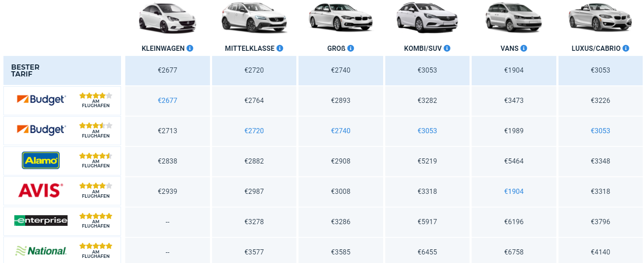644x263 pixels.
Task: Select the AVIS logo
Action: [x=41, y=191]
